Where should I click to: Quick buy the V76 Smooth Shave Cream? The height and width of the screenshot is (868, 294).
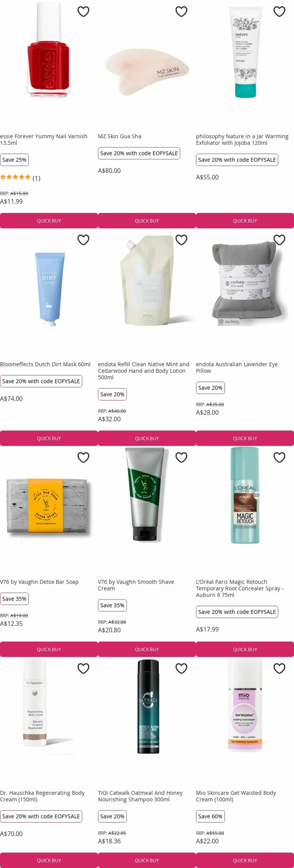(147, 649)
